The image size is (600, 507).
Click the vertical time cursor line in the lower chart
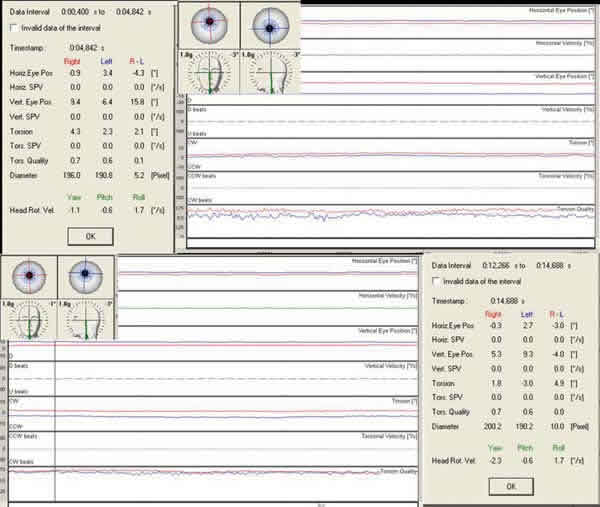(55, 420)
